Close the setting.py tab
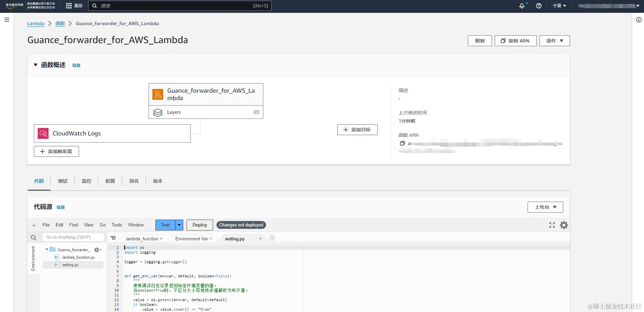The height and width of the screenshot is (312, 644). (260, 239)
